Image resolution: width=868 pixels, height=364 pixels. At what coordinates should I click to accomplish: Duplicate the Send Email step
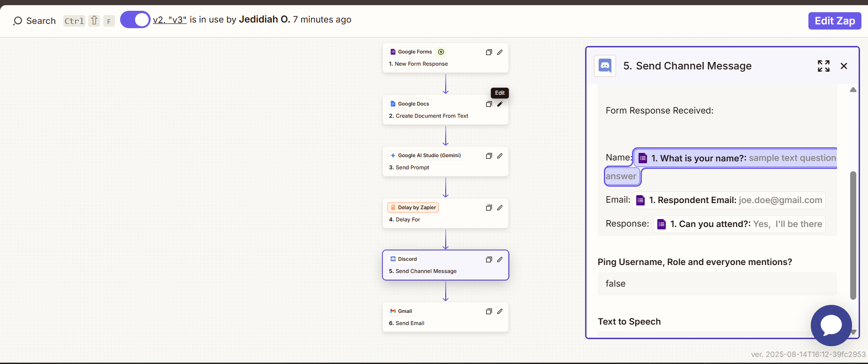coord(489,311)
